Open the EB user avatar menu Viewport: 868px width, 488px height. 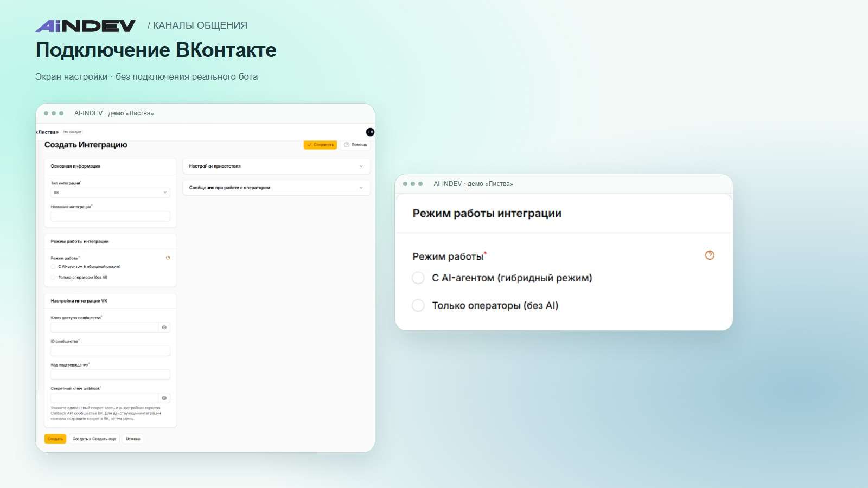(370, 132)
